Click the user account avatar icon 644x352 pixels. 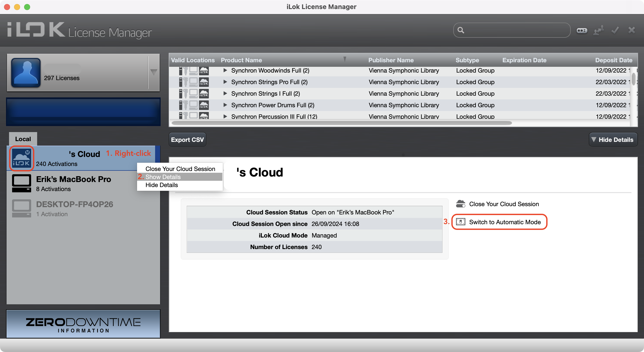pos(26,73)
